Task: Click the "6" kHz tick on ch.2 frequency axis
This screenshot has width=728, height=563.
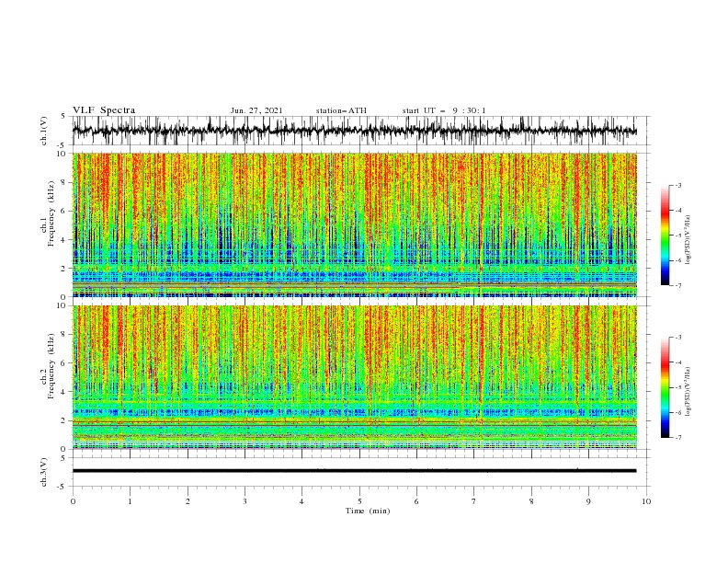Action: pos(65,363)
